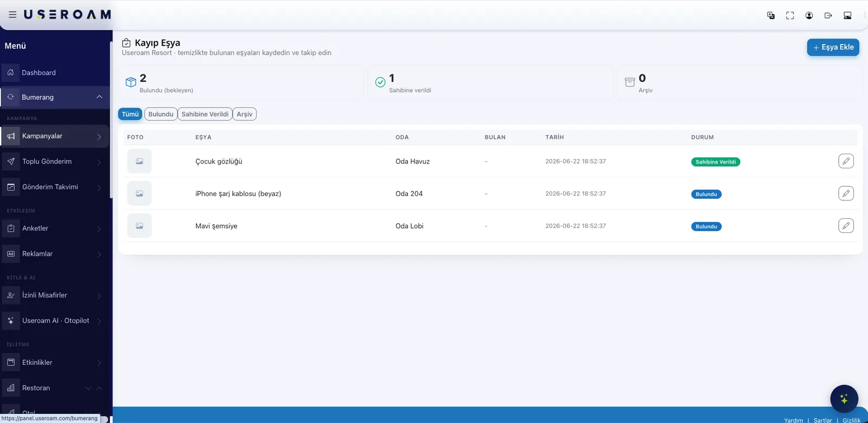Click the Sahibine verildi stat card
The width and height of the screenshot is (868, 423).
pos(490,83)
